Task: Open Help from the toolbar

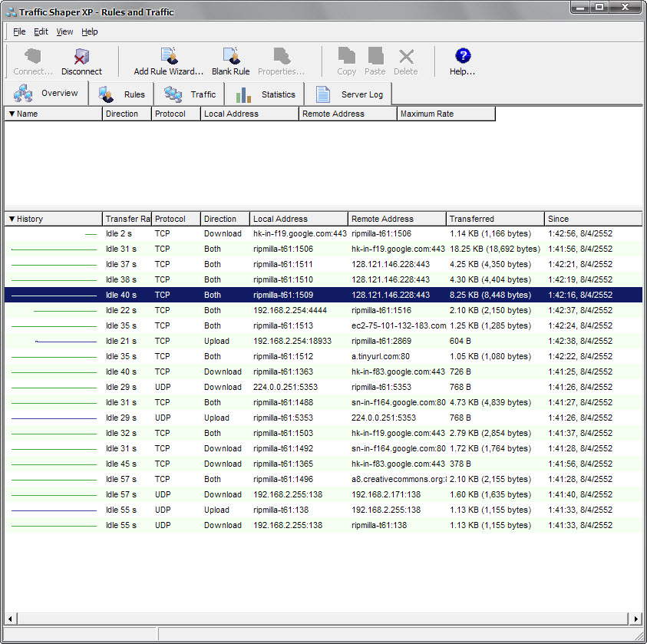Action: click(462, 61)
